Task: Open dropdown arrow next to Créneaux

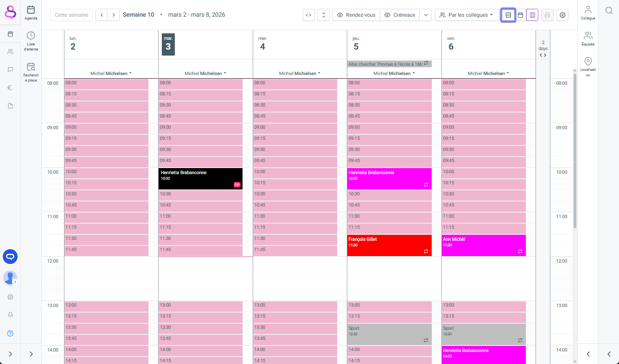Action: (x=426, y=15)
